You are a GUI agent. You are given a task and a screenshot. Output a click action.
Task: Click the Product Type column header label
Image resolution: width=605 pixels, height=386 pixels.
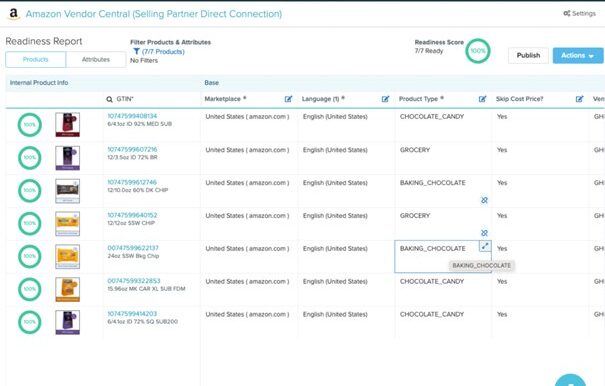click(x=419, y=99)
